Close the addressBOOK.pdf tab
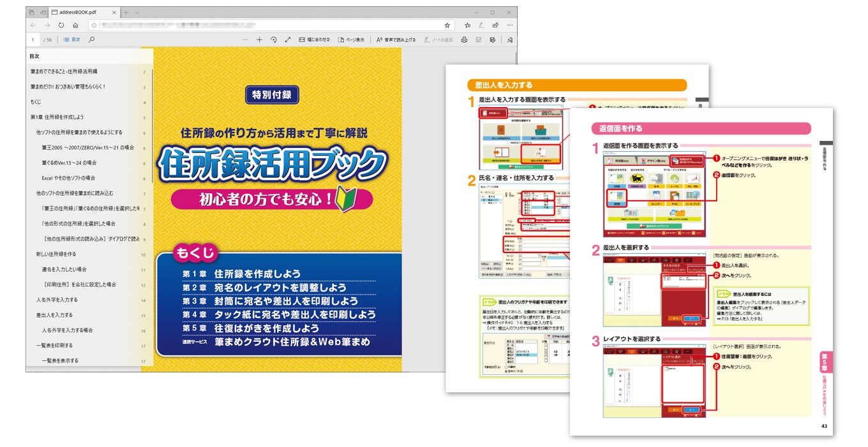Image resolution: width=868 pixels, height=447 pixels. coord(114,12)
